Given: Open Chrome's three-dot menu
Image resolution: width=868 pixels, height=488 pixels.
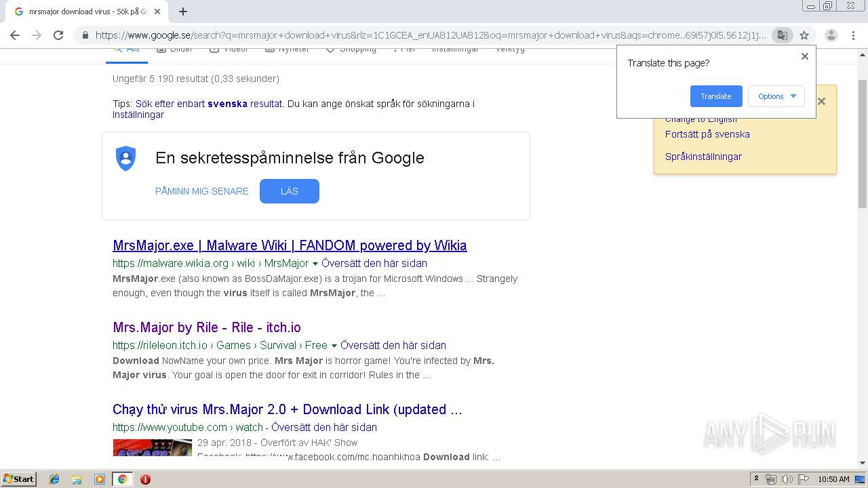Looking at the screenshot, I should [x=853, y=35].
